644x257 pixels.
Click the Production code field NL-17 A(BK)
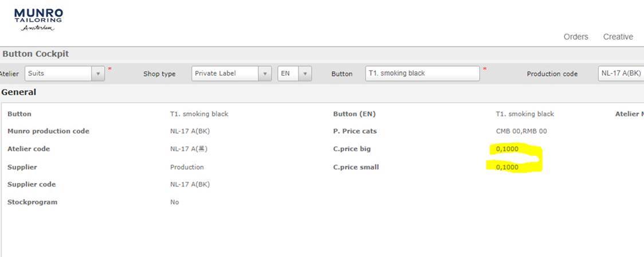[621, 73]
